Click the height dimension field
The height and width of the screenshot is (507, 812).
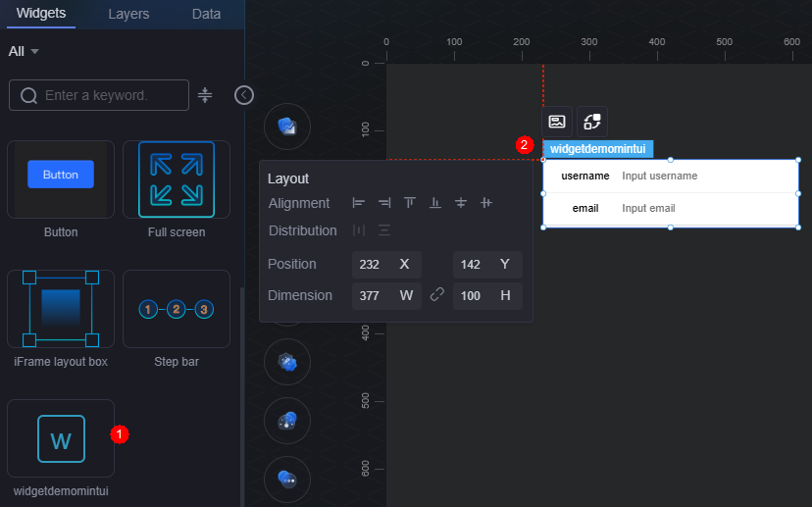pos(487,296)
